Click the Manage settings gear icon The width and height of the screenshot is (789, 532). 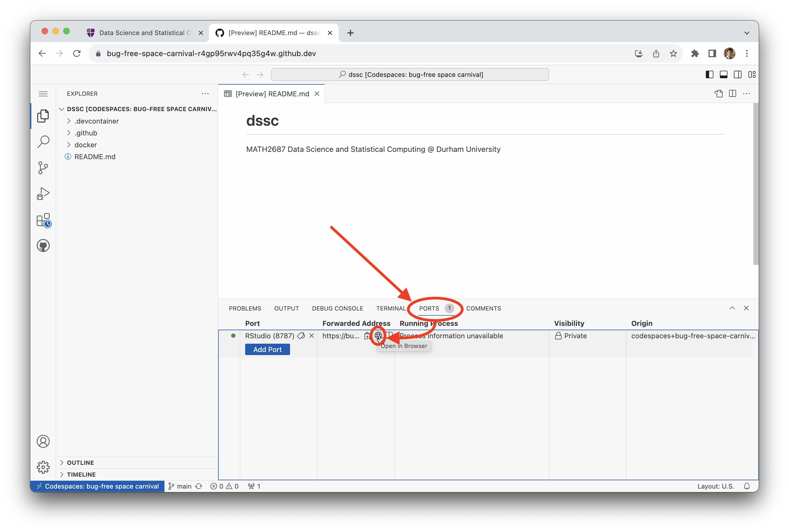(x=43, y=467)
